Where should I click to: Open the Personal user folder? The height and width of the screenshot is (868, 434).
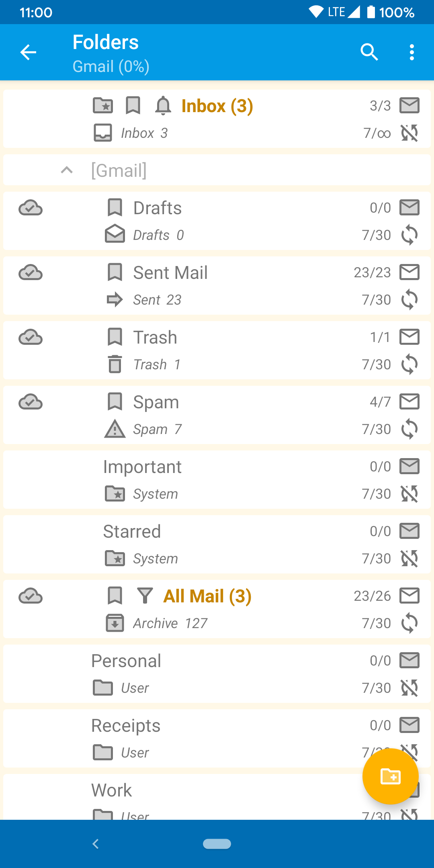(x=126, y=661)
